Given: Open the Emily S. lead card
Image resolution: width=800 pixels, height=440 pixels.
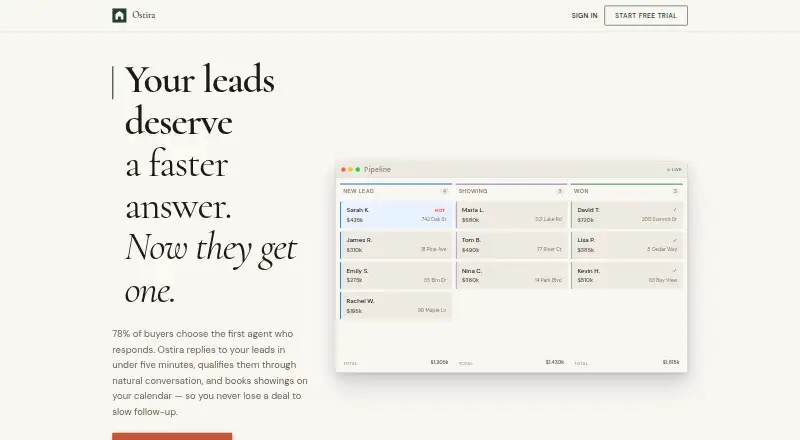Looking at the screenshot, I should coord(396,276).
